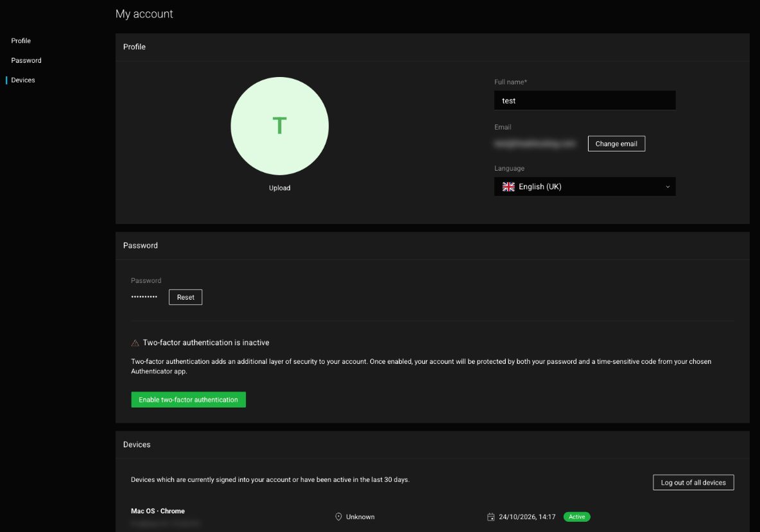Click the Change email button
760x532 pixels.
[616, 143]
